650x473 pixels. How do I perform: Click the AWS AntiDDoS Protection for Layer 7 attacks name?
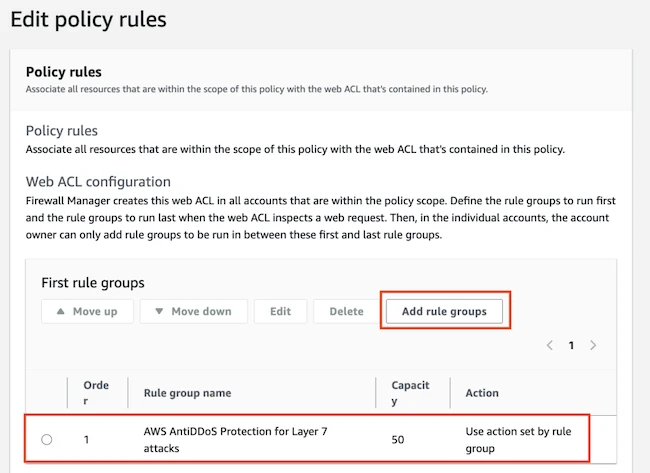(235, 439)
